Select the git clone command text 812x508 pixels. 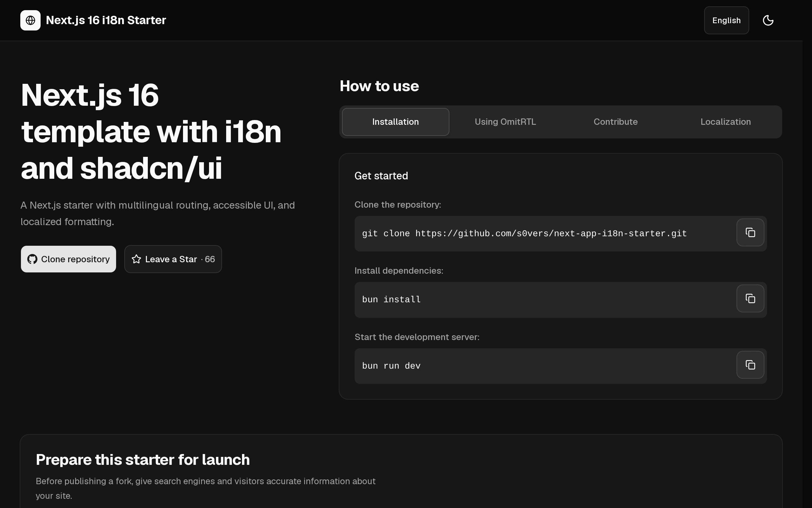[524, 233]
